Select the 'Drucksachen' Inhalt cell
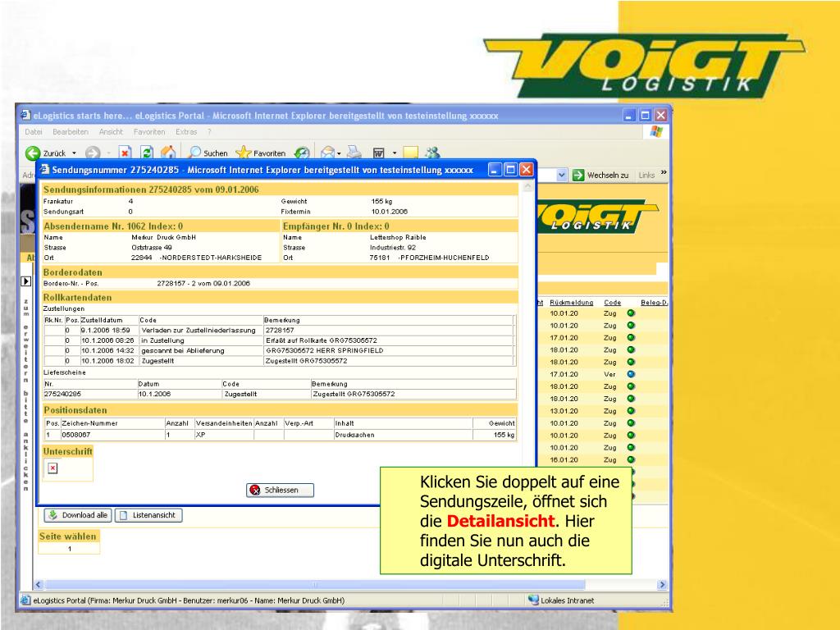840x630 pixels. click(404, 435)
